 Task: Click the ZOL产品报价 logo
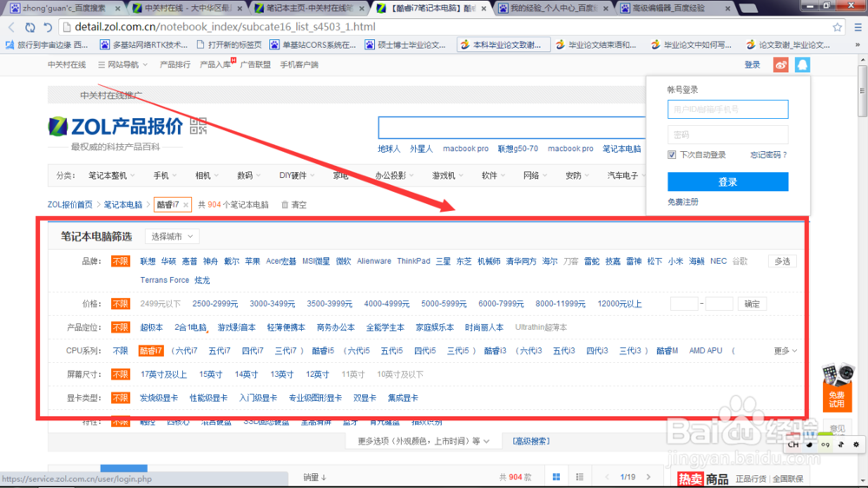(115, 126)
